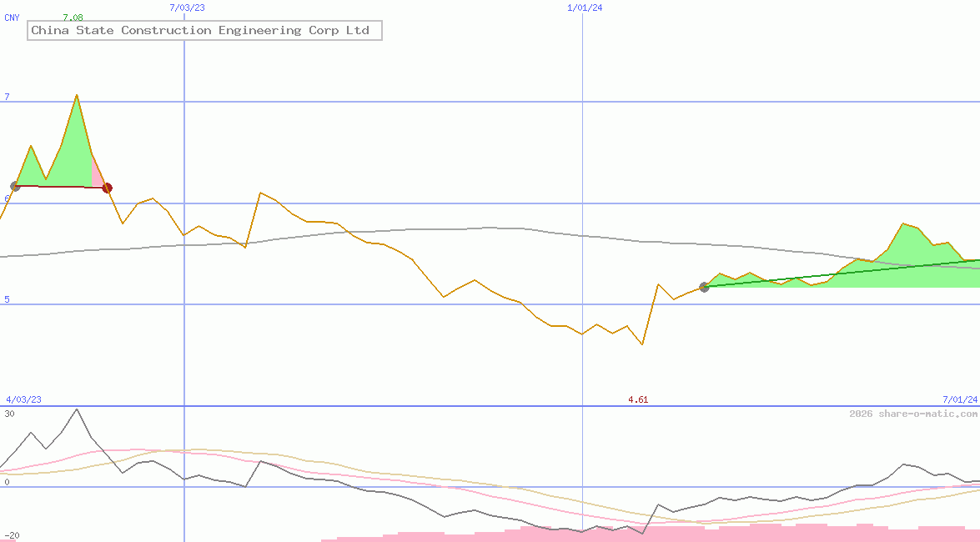Click the lowest price point before the 2024 rebound
Screen dimensions: 980x542
coord(642,344)
